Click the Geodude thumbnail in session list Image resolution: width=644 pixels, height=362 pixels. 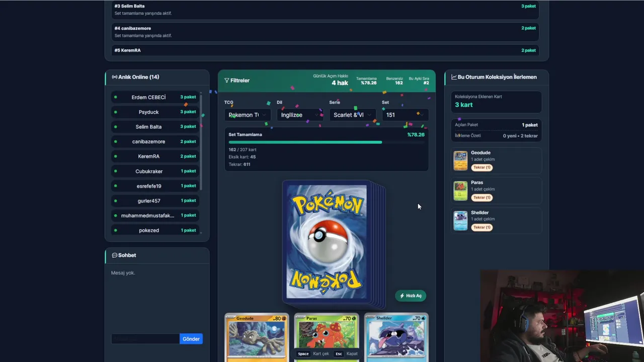coord(460,161)
